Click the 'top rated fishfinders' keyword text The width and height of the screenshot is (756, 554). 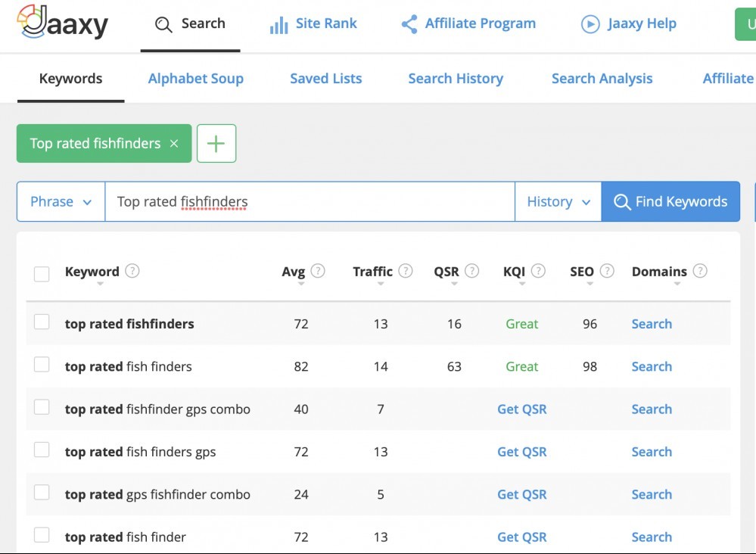(129, 324)
